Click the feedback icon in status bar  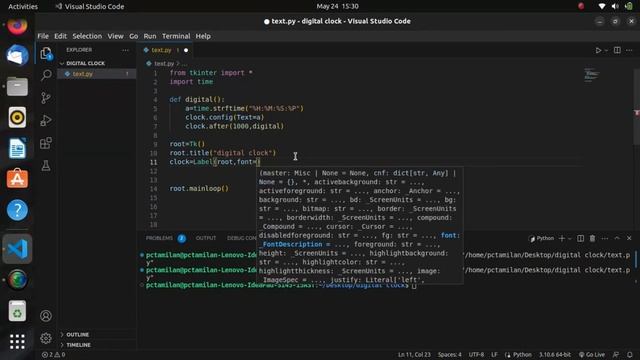click(x=616, y=354)
